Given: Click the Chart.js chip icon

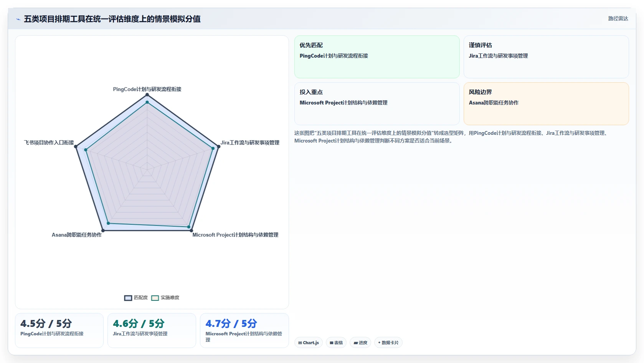Looking at the screenshot, I should [300, 343].
